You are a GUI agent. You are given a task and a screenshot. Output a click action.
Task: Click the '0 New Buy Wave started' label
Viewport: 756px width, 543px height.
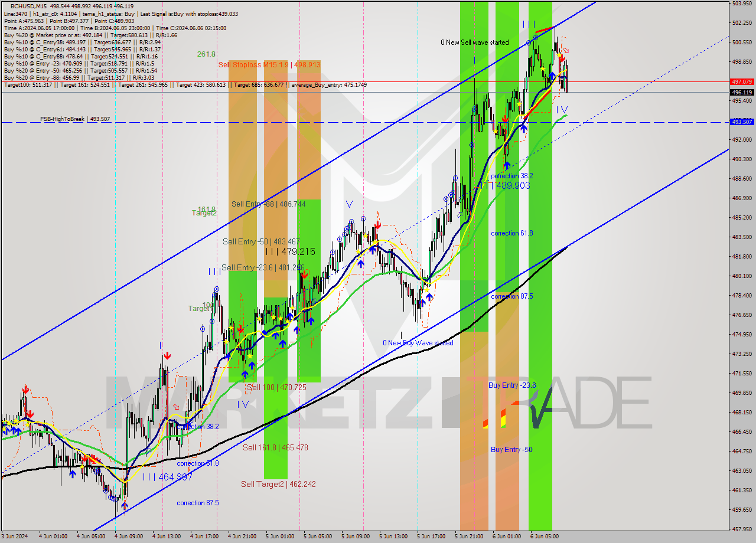point(418,343)
